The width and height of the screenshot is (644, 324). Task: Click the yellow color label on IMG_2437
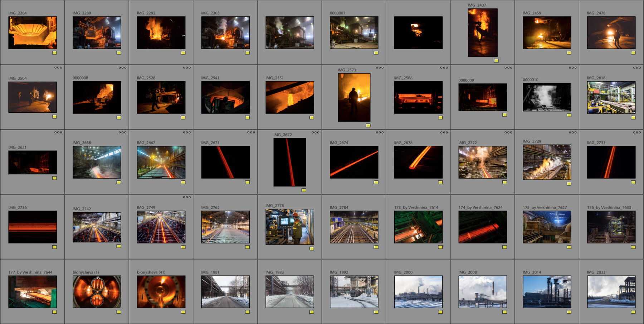click(496, 60)
